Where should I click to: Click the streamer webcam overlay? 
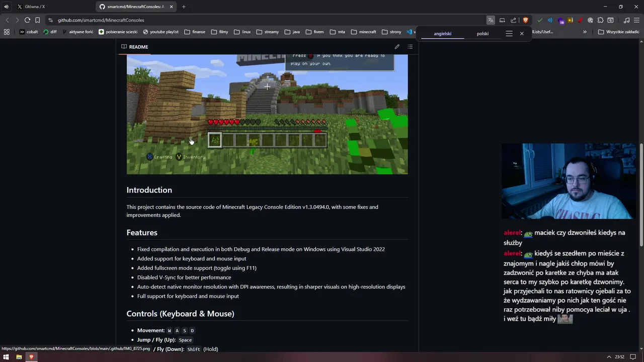pos(569,181)
